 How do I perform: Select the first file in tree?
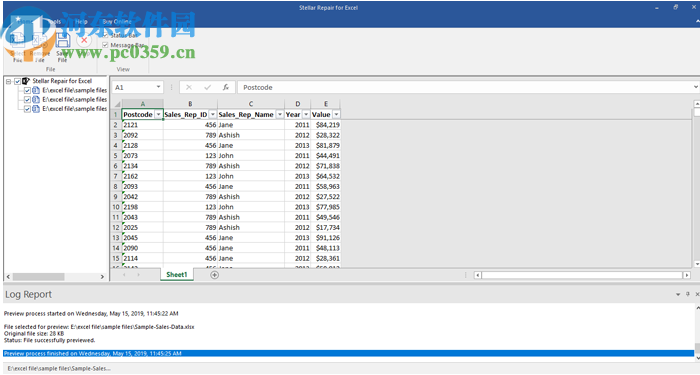coord(75,90)
